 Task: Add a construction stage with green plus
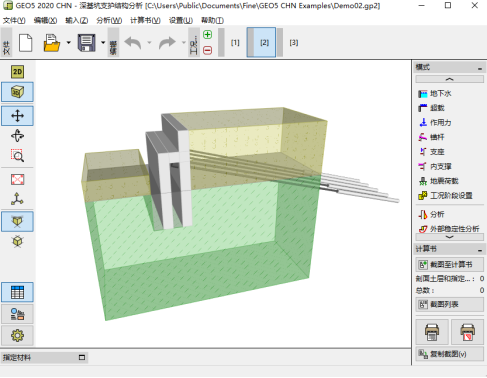pyautogui.click(x=207, y=35)
